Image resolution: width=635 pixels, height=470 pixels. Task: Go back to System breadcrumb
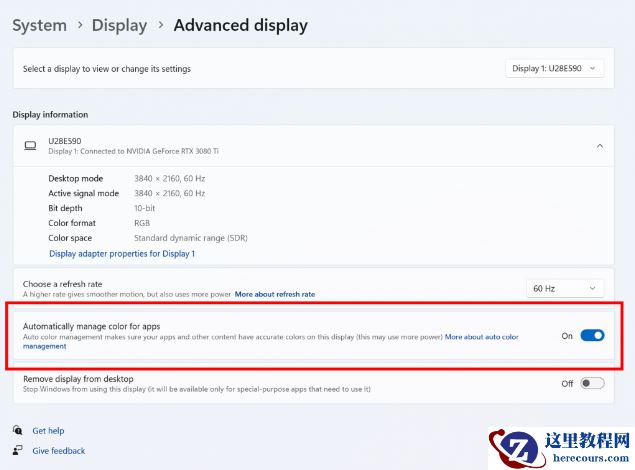click(39, 25)
